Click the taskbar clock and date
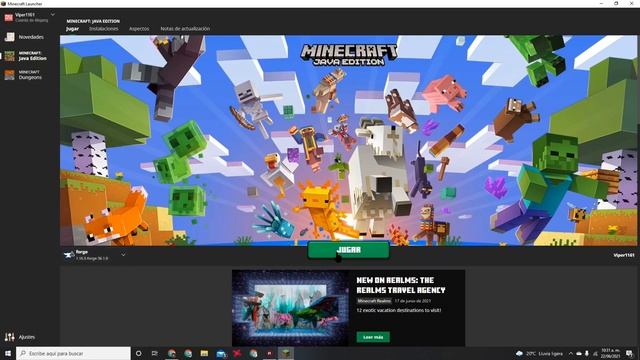The width and height of the screenshot is (640, 360). point(610,353)
